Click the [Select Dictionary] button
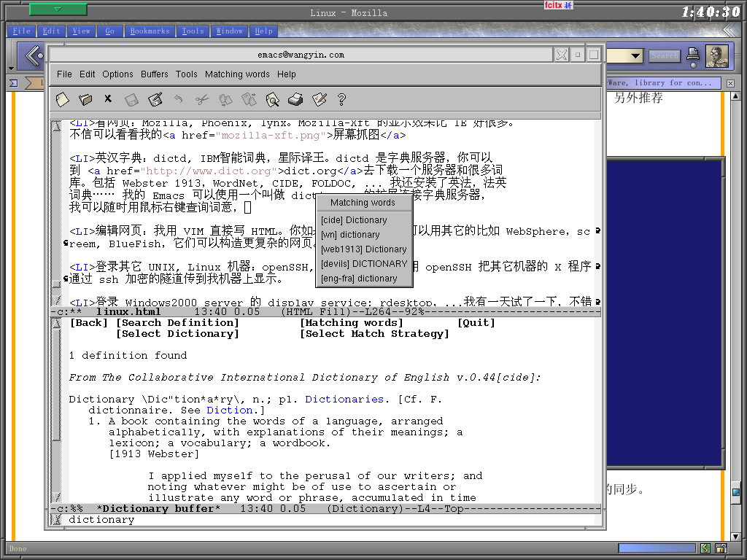 point(177,334)
